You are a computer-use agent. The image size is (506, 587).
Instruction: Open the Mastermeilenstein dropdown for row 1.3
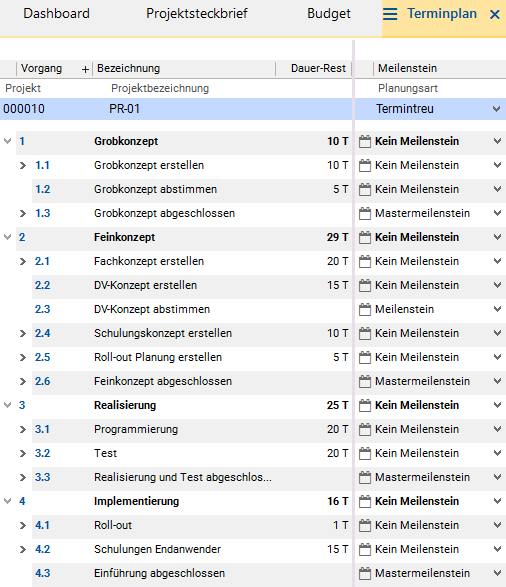click(x=497, y=213)
